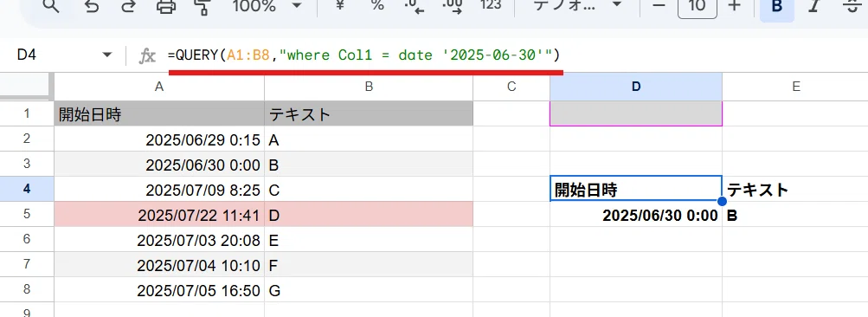Viewport: 868px width, 317px height.
Task: Select row 8 header
Action: click(27, 289)
